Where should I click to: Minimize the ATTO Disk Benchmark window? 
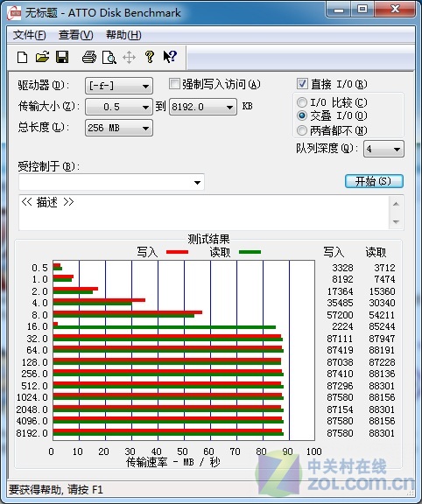pyautogui.click(x=339, y=10)
